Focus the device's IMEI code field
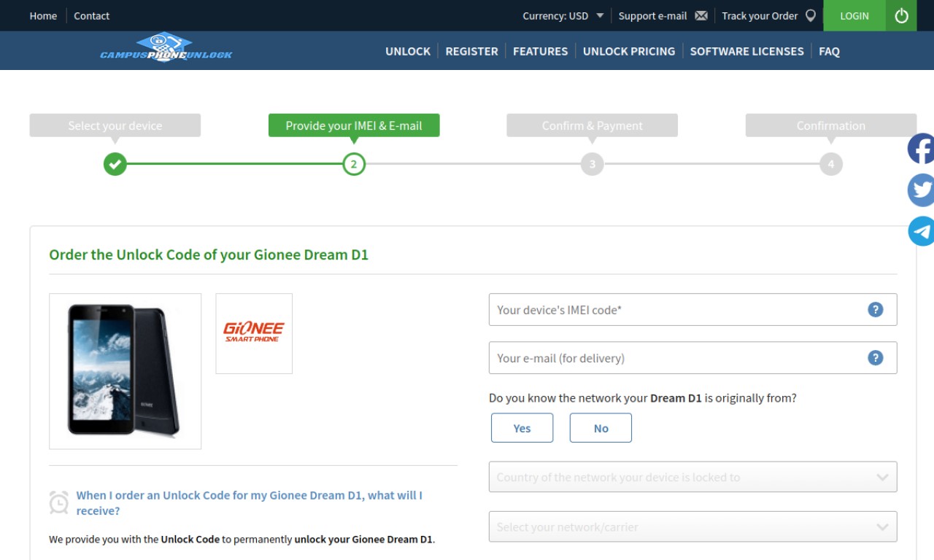 click(x=692, y=310)
